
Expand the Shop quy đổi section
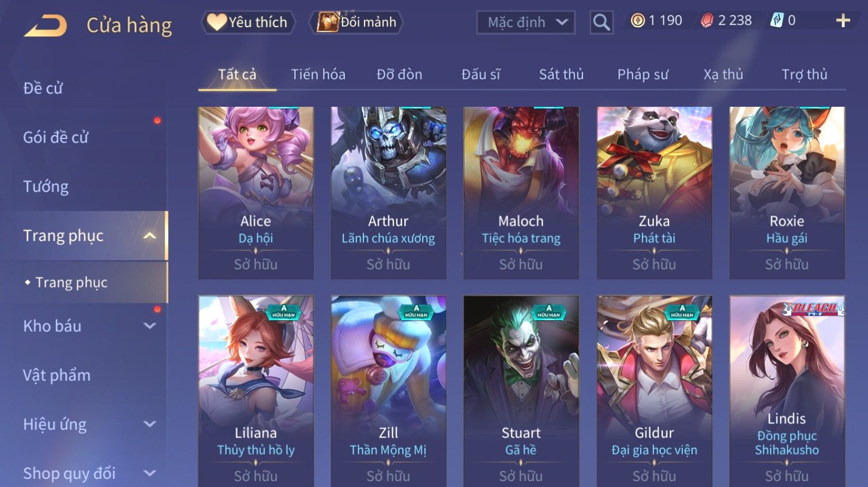pyautogui.click(x=149, y=473)
